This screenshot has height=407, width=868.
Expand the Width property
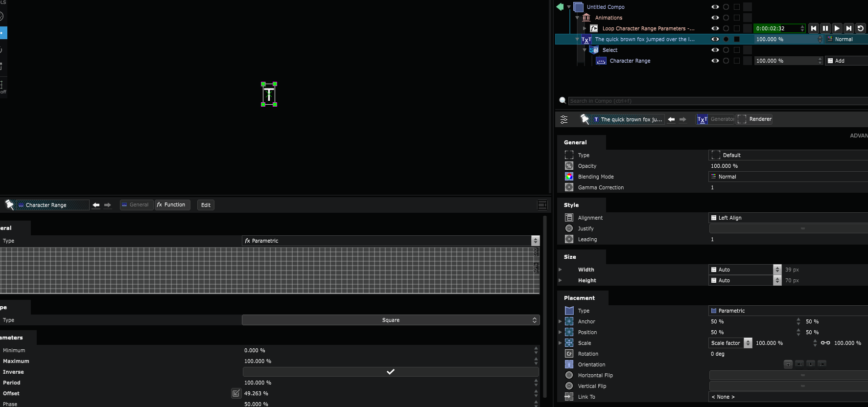point(560,270)
